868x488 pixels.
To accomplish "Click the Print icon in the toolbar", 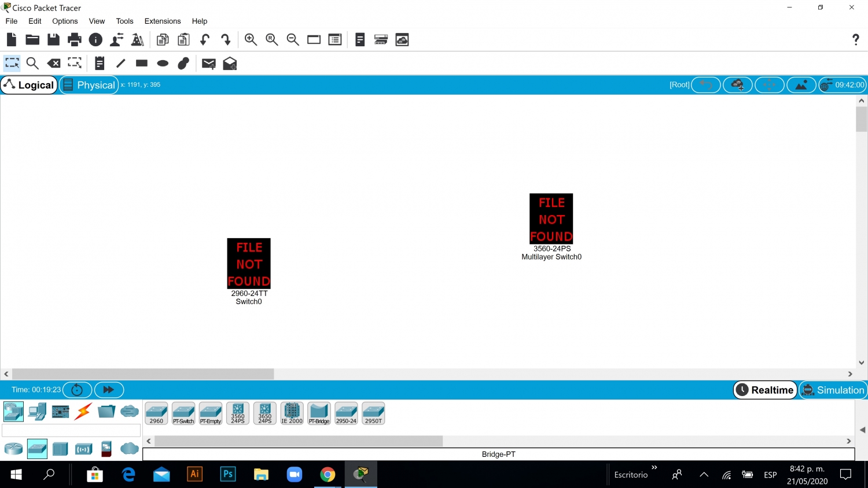I will click(75, 39).
